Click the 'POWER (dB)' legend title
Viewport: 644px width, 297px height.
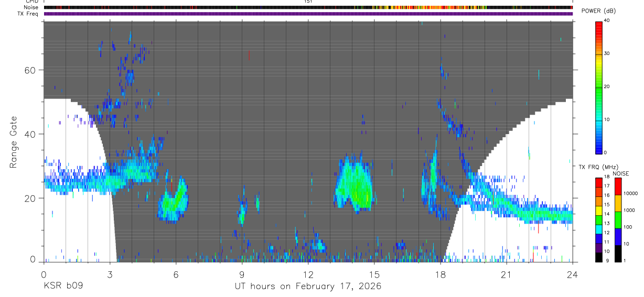599,11
